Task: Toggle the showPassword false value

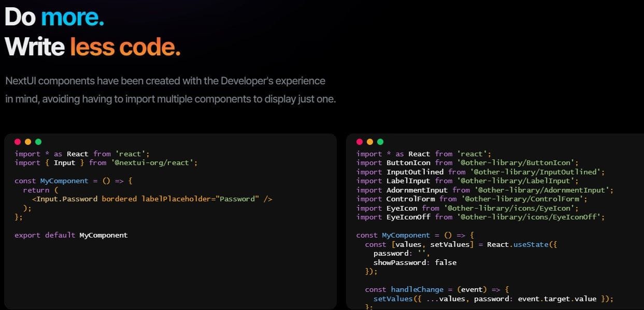Action: pos(447,262)
